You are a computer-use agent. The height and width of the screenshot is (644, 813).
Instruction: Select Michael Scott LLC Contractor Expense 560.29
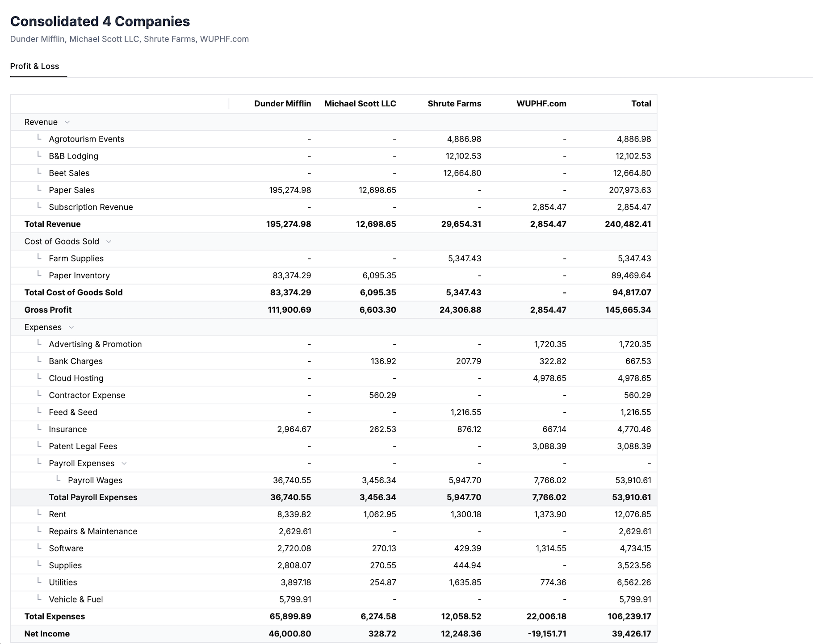click(383, 395)
